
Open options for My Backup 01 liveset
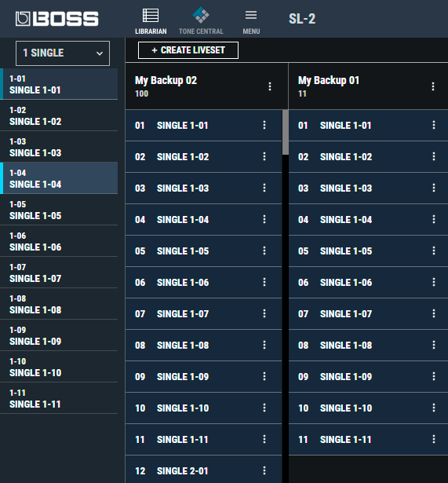point(433,86)
